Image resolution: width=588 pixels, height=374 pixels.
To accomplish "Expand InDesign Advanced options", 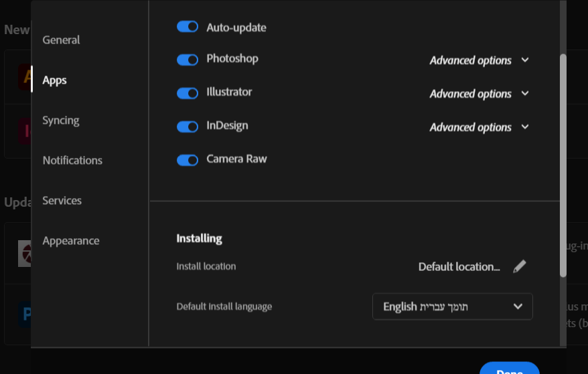I will pos(471,127).
